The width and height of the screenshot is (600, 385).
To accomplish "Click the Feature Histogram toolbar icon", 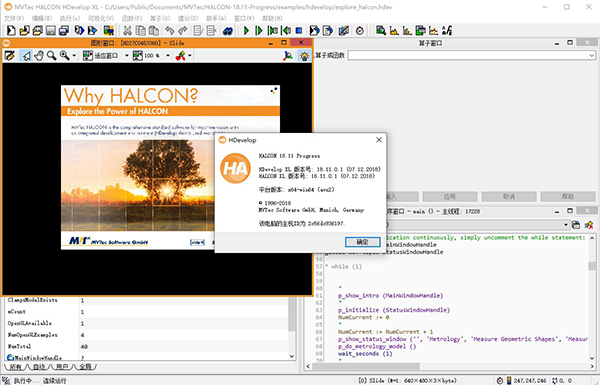I will tap(407, 30).
